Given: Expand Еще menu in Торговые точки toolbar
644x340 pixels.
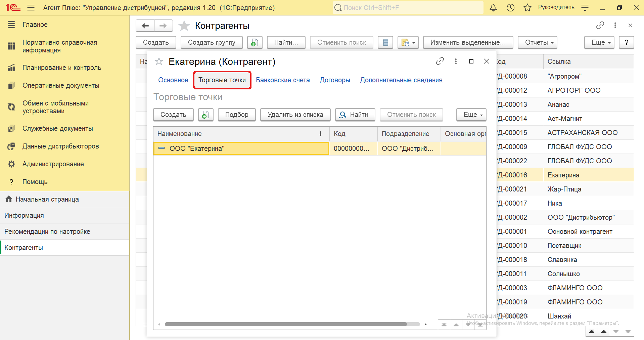Looking at the screenshot, I should (471, 115).
